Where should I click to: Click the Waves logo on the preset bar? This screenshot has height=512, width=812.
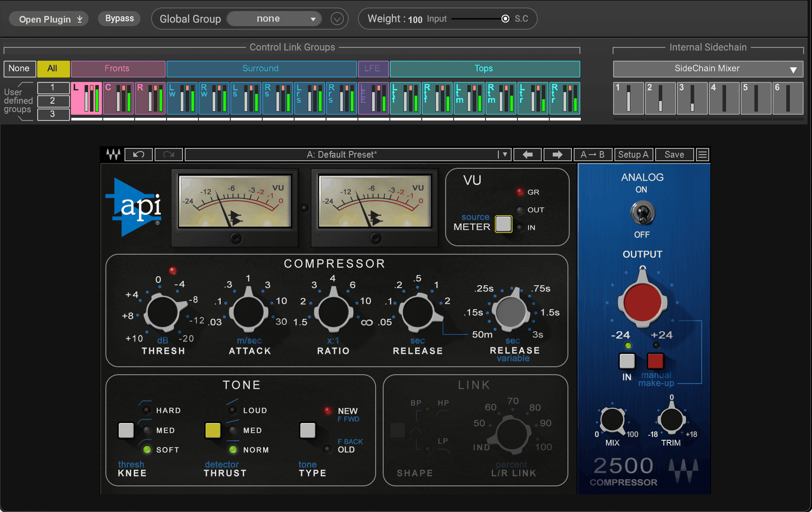click(112, 154)
